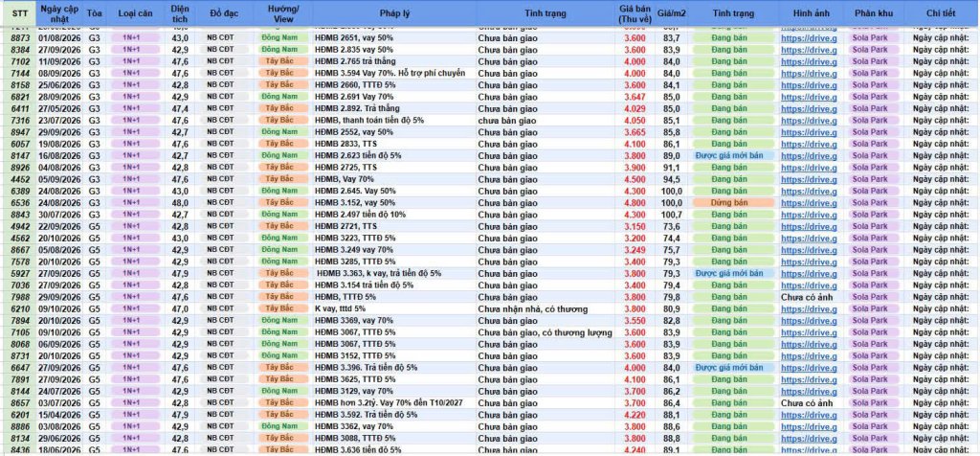Screen dimensions: 980x456
Task: Select the date 15/04/2026 in row 6201
Action: point(59,414)
